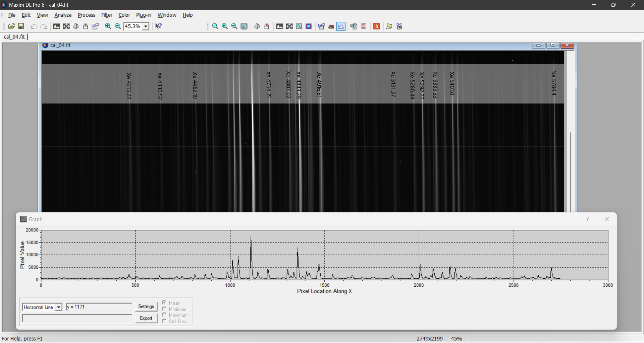Viewport: 644px width, 343px height.
Task: Open the File menu
Action: tap(12, 15)
